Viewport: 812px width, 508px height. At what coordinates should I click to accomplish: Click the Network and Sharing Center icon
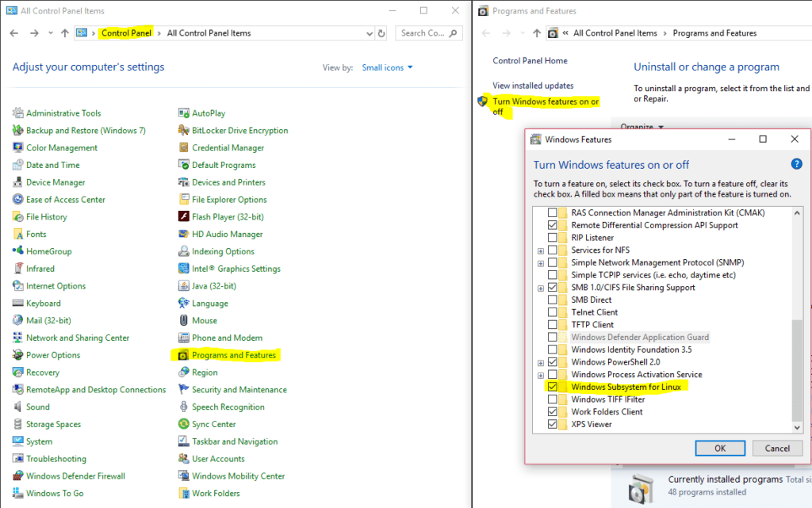pos(18,338)
